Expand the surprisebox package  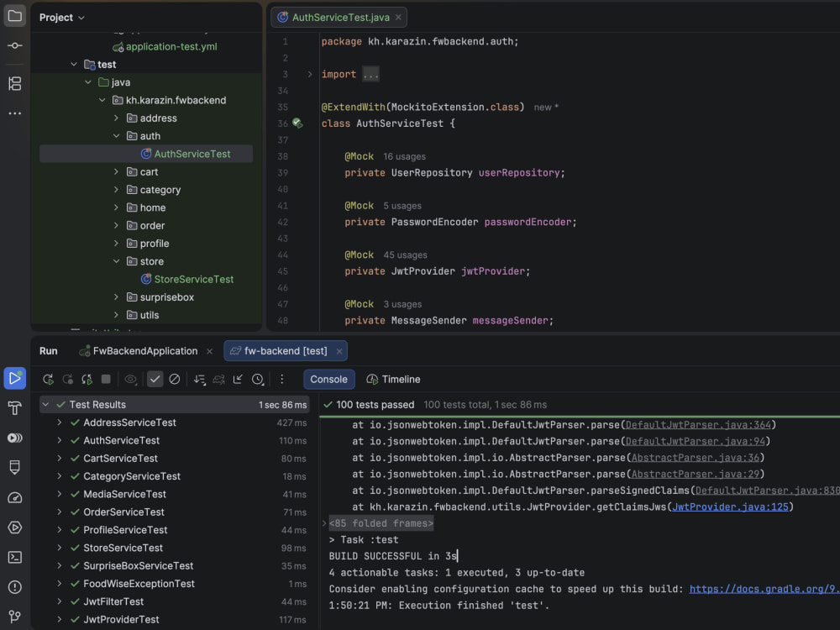click(116, 297)
